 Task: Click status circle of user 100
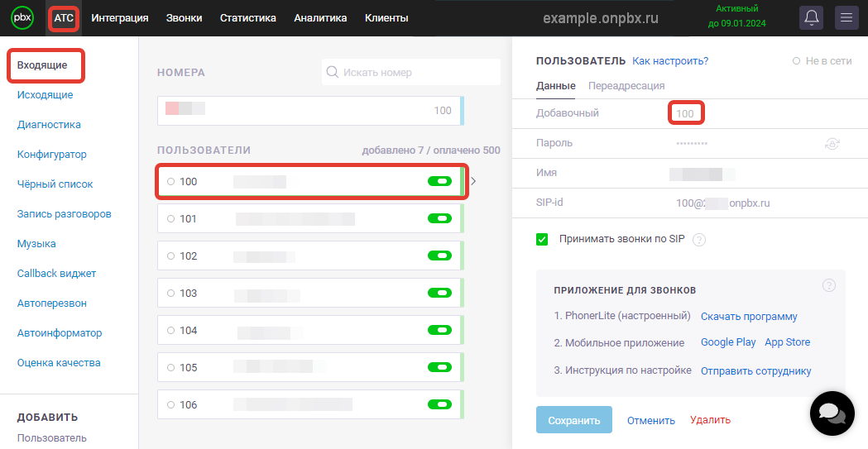170,181
